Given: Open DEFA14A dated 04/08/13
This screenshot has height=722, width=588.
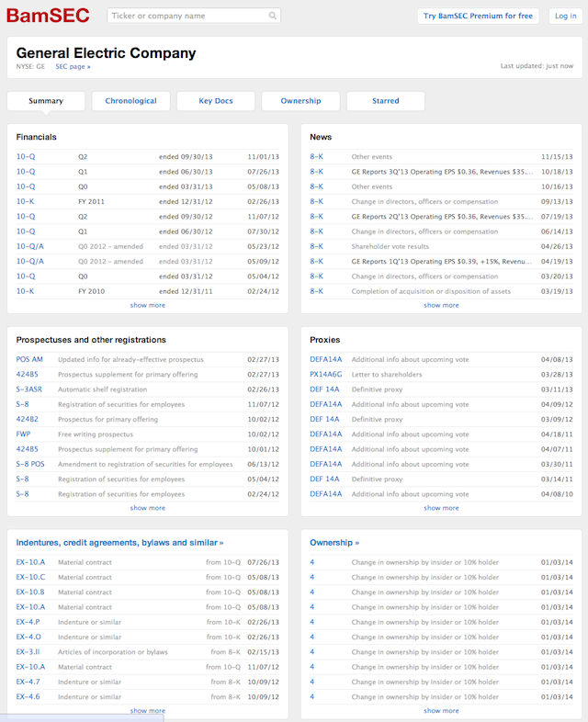Looking at the screenshot, I should [x=326, y=359].
